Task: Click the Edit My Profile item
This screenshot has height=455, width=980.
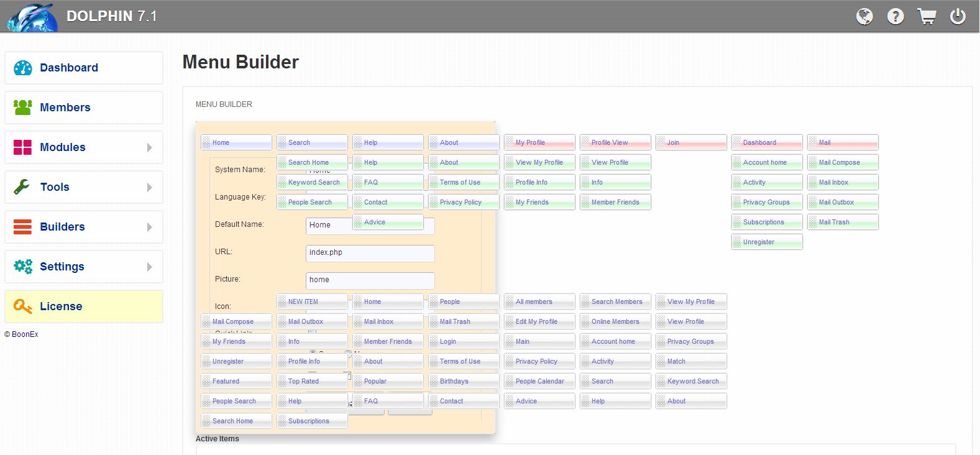Action: (539, 321)
